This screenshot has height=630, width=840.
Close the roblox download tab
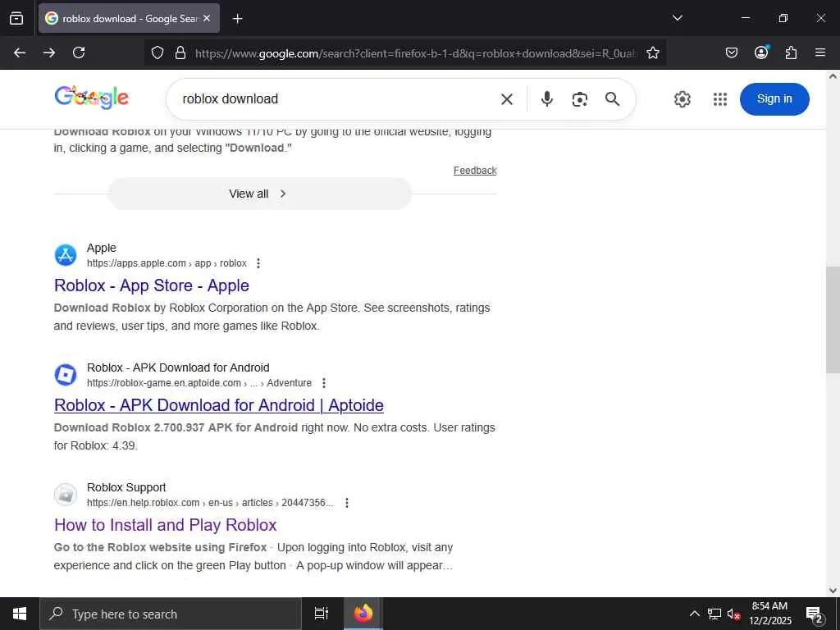pyautogui.click(x=207, y=18)
